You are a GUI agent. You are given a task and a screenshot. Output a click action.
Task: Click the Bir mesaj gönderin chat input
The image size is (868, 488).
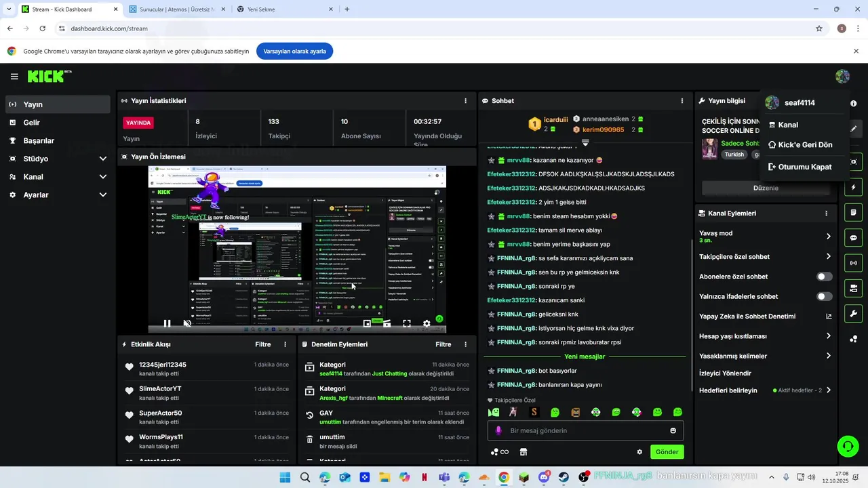585,430
